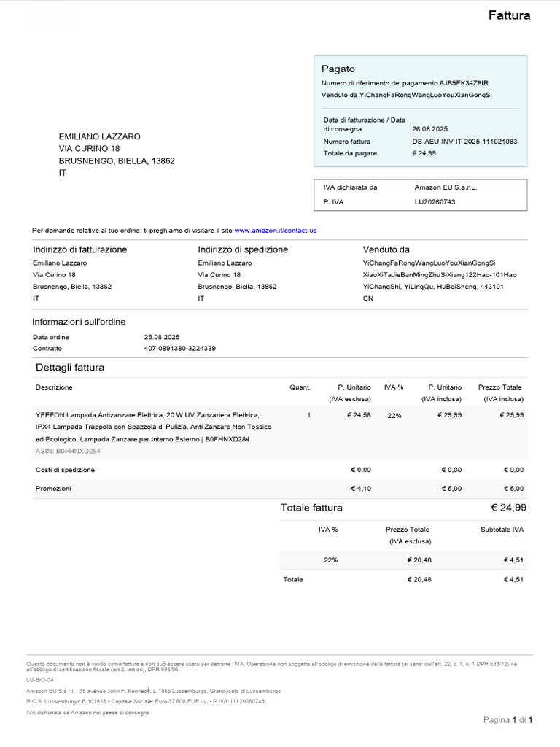Click the Totale fattura amount € 24,99
This screenshot has height=747, width=560.
pyautogui.click(x=508, y=508)
